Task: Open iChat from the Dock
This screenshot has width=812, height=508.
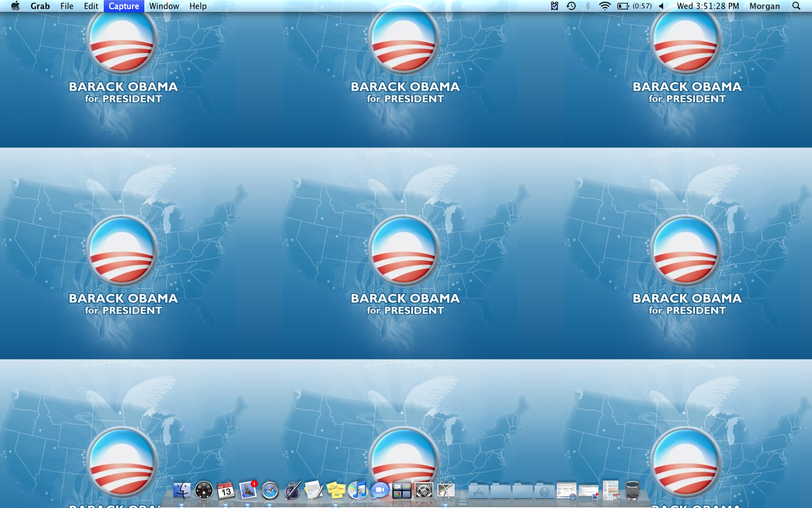Action: 379,490
